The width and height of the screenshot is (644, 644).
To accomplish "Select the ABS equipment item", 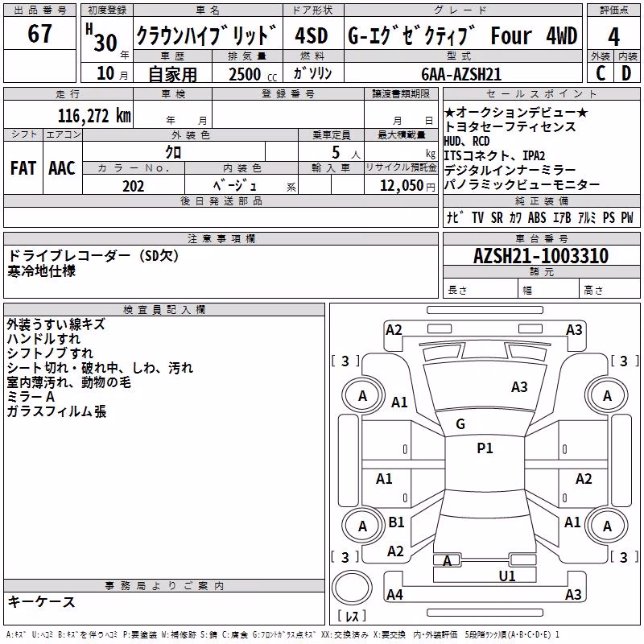I will click(x=537, y=217).
